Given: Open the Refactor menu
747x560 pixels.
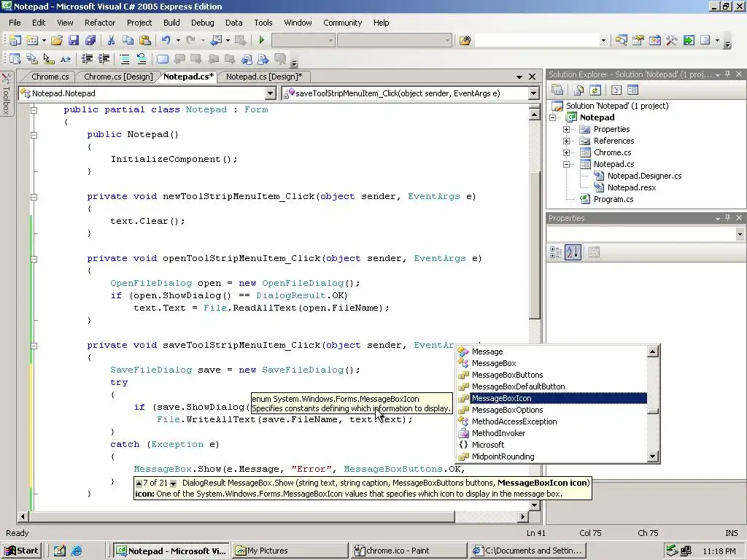Looking at the screenshot, I should pyautogui.click(x=99, y=23).
